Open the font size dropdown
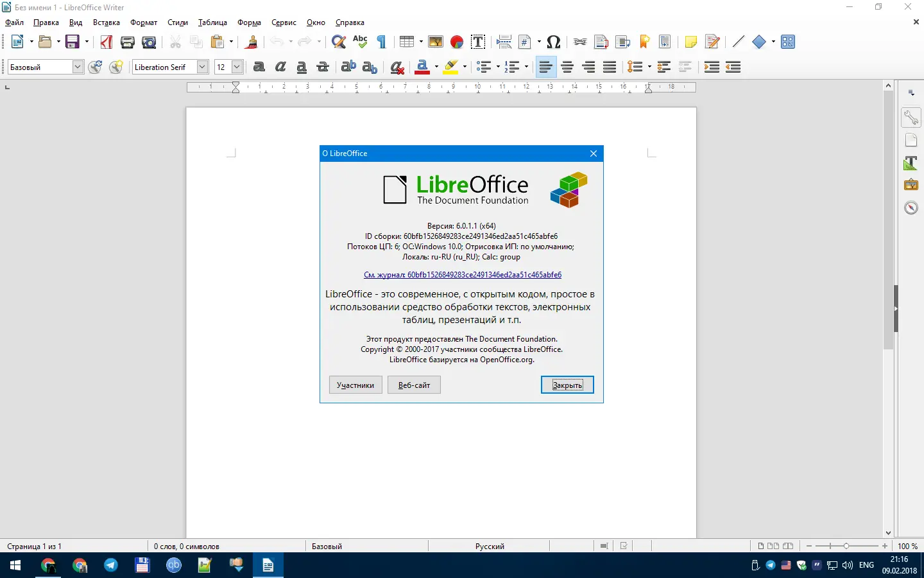 pos(236,67)
